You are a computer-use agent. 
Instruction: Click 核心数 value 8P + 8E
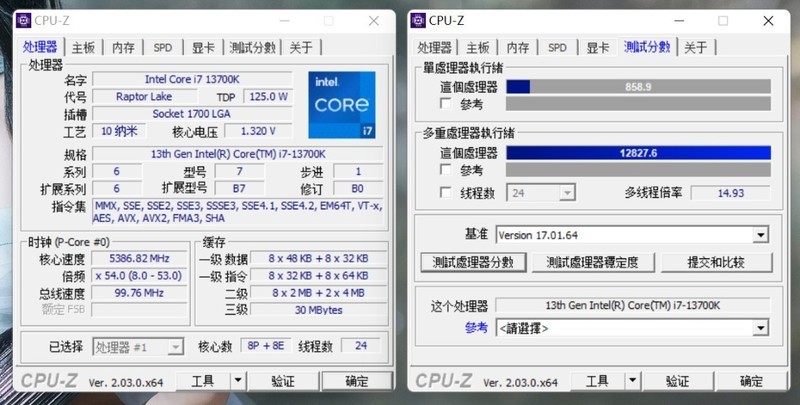pos(266,346)
